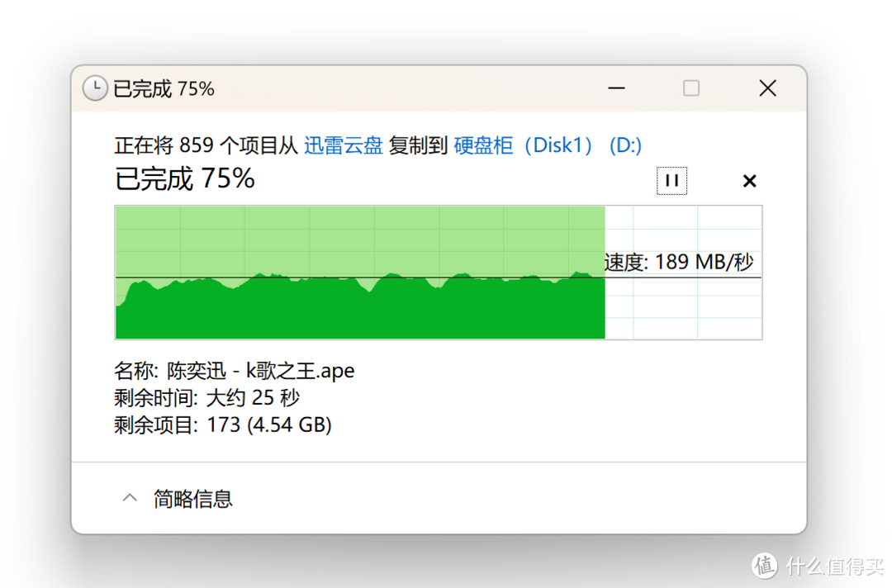Click the 正在将 859 个项目从 text
The height and width of the screenshot is (588, 892).
206,146
